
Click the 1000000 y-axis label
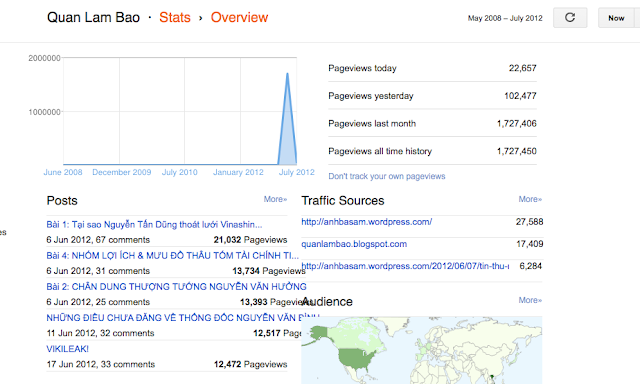point(44,112)
